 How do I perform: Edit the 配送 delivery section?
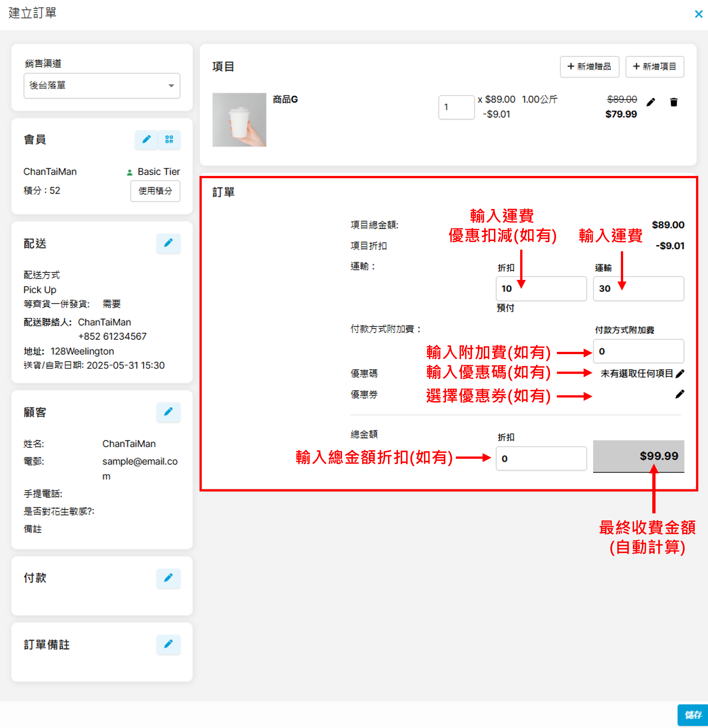168,244
